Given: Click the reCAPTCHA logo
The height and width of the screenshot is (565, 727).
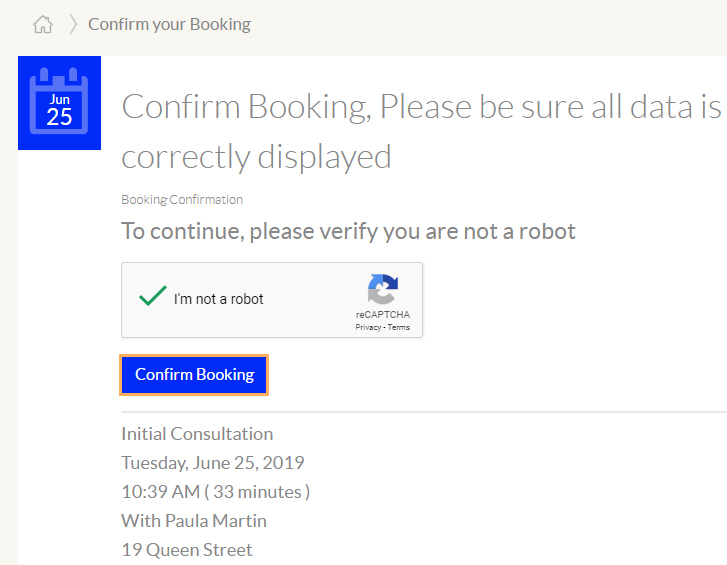Looking at the screenshot, I should [x=383, y=288].
